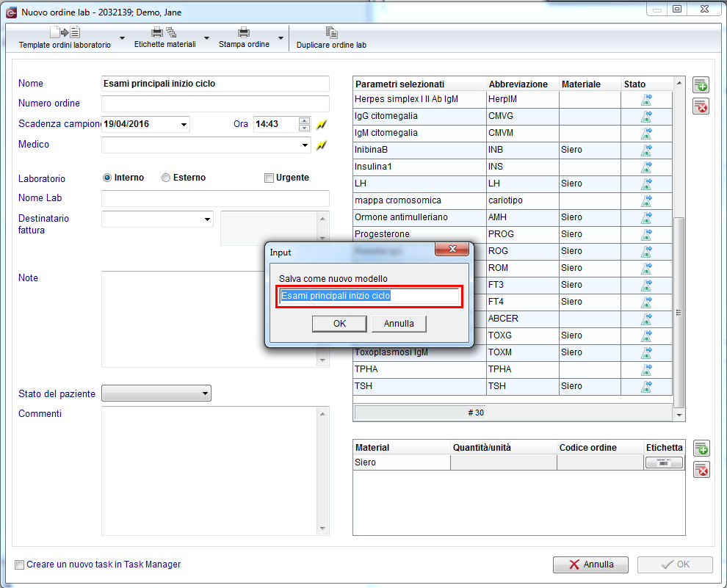
Task: Click the Nome input field
Action: click(216, 84)
